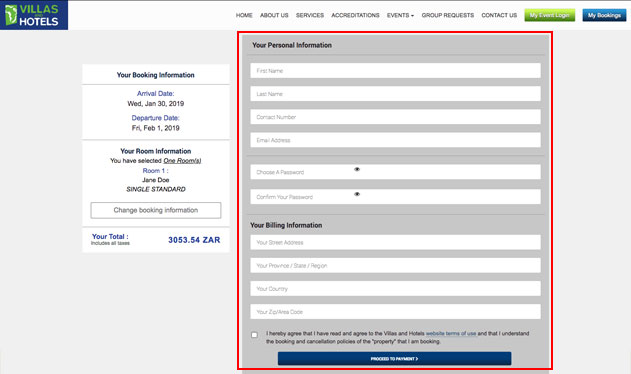Click the One Room(s) link
Screen dimensions: 631x374
coord(182,161)
